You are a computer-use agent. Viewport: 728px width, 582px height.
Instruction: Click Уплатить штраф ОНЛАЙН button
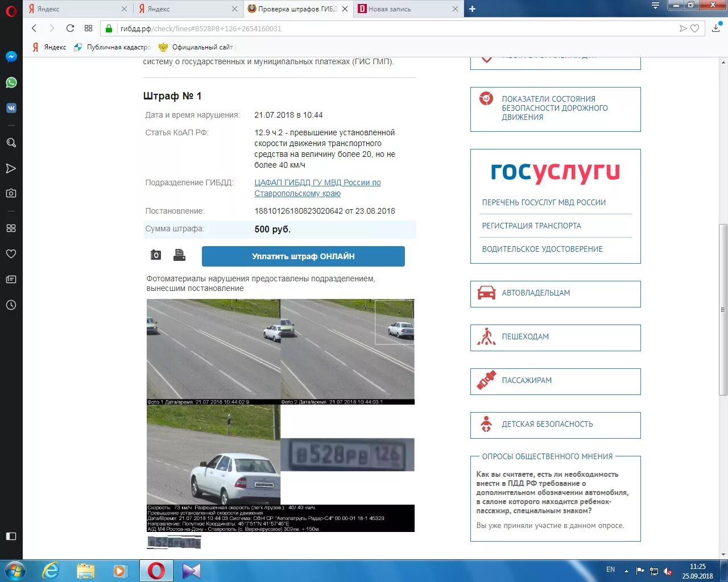(x=303, y=256)
